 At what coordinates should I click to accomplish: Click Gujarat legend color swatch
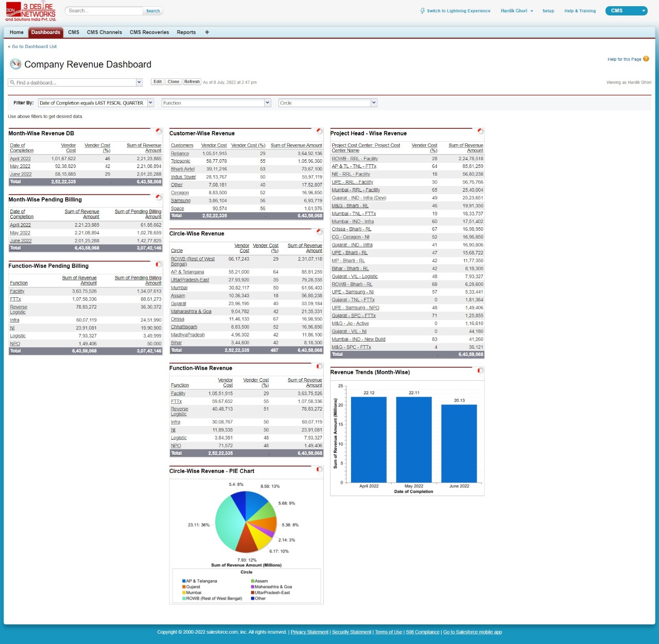coord(183,587)
